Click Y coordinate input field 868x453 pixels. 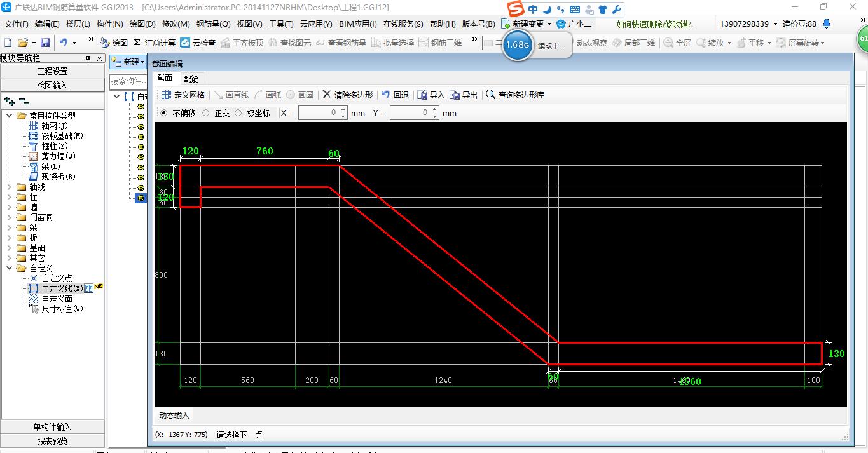410,113
